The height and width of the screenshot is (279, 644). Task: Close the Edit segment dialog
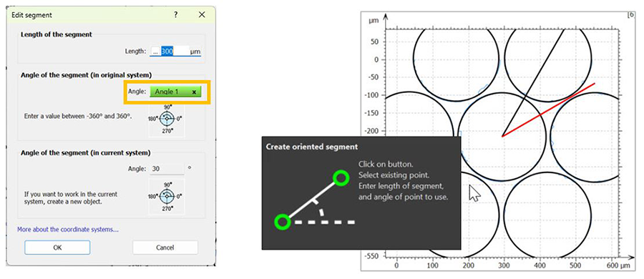click(202, 15)
